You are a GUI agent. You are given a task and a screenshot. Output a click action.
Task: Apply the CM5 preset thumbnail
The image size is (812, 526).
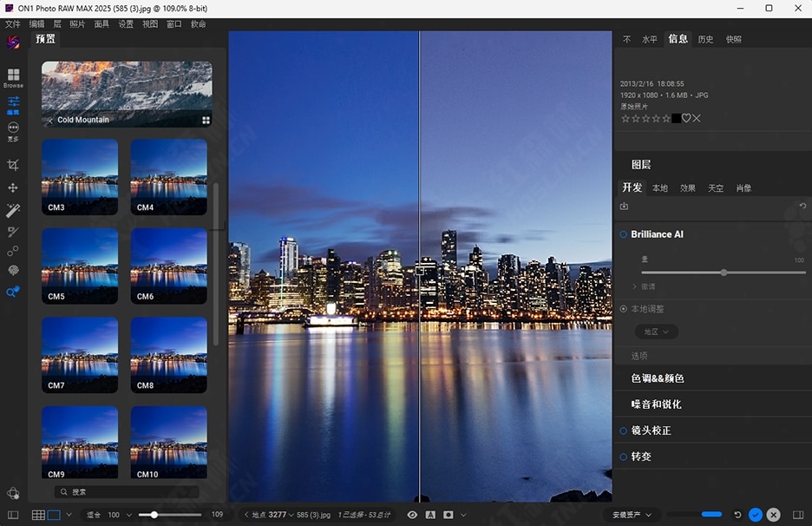[80, 266]
